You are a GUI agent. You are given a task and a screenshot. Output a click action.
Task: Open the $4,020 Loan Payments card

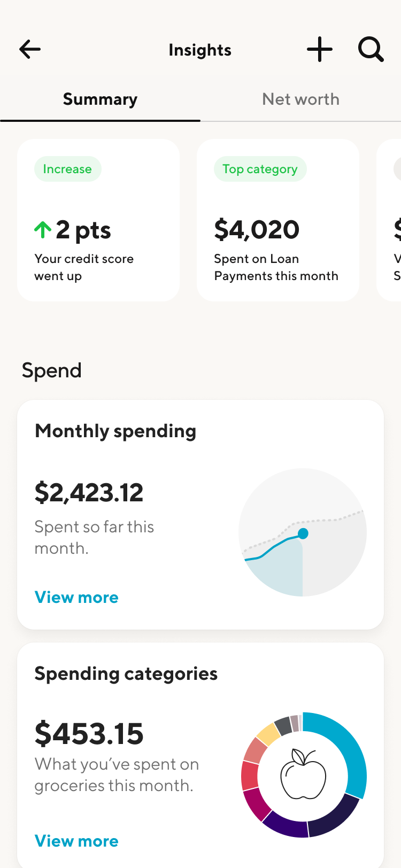pos(278,220)
